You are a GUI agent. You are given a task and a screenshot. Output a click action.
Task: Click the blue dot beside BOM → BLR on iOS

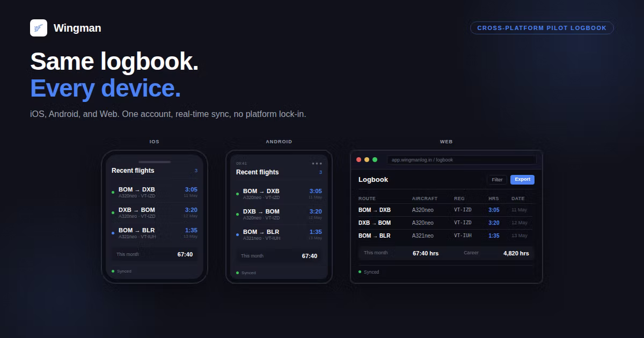pos(113,233)
